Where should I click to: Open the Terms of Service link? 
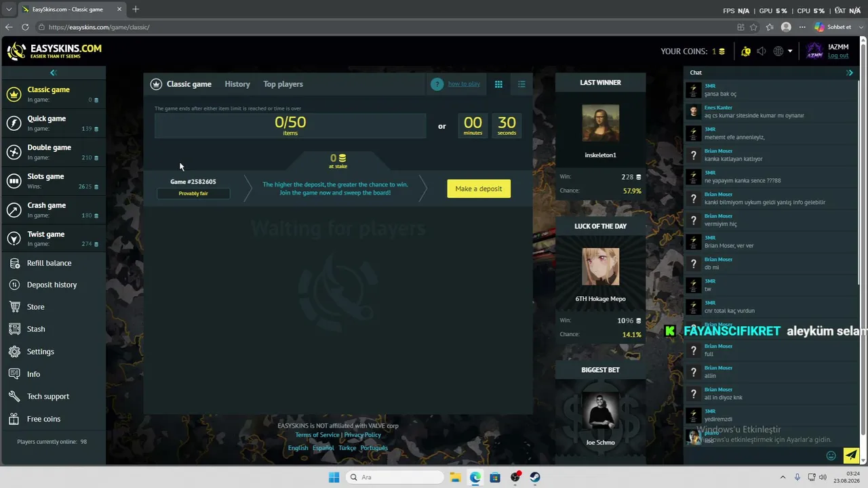tap(317, 435)
